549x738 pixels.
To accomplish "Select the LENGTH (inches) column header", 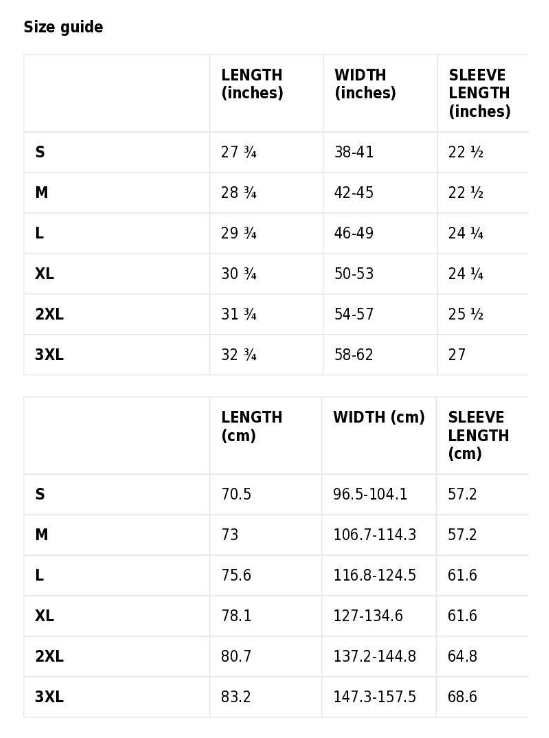I will [252, 84].
